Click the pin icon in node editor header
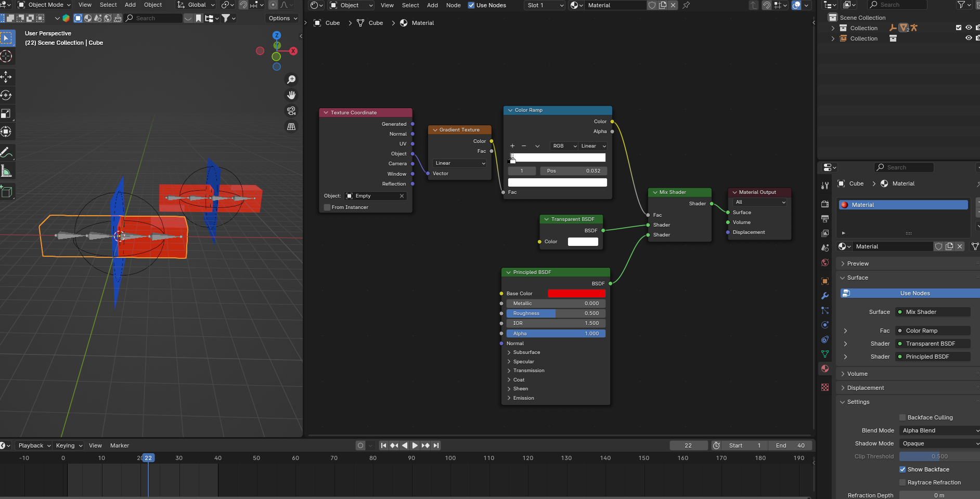The image size is (980, 499). [x=686, y=5]
